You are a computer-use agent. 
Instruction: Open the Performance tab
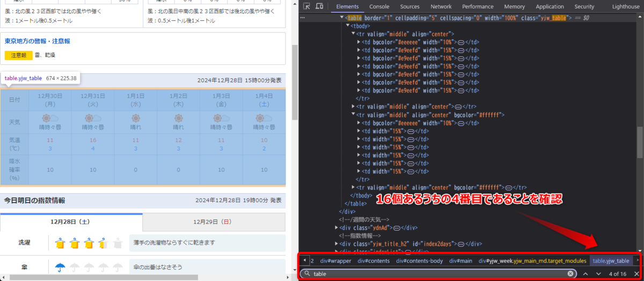tap(478, 6)
